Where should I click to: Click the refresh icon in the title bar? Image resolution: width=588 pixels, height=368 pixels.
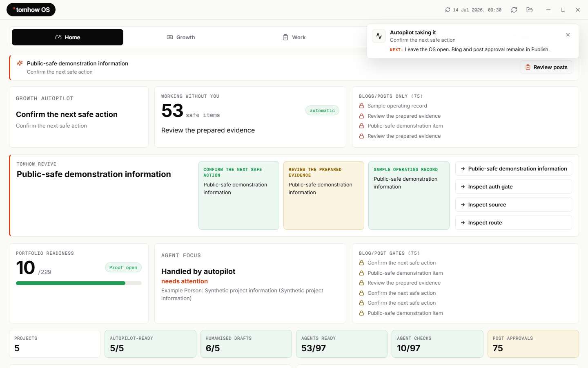(514, 10)
